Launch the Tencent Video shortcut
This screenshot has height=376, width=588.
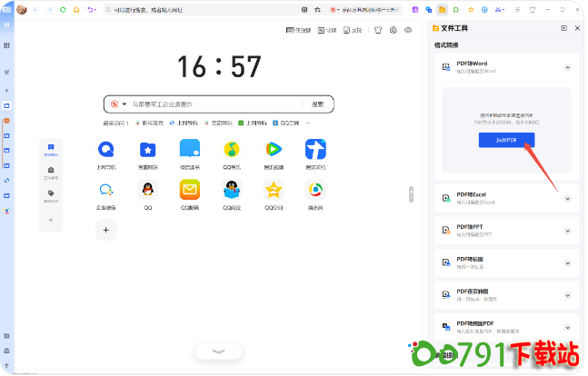click(274, 149)
